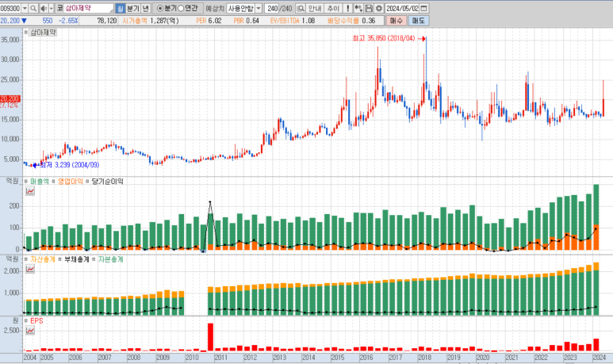
Task: Click the 최저 3,239 (2004/09) label
Action: click(70, 165)
